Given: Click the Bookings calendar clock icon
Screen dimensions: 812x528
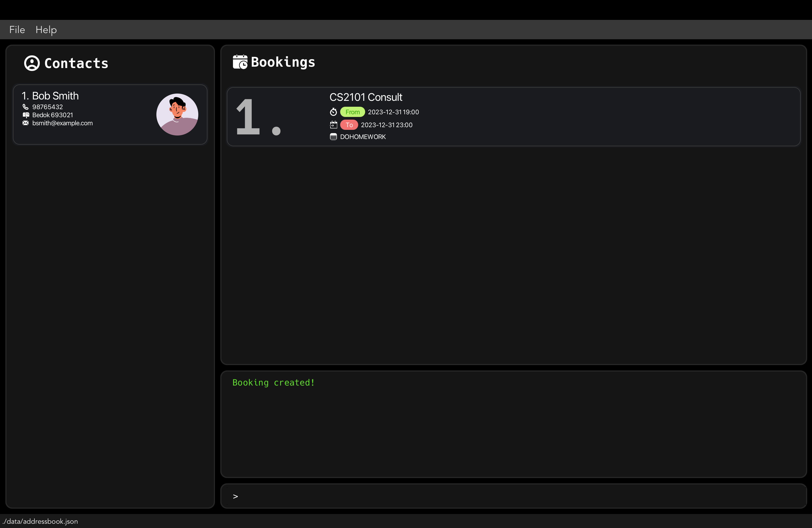Looking at the screenshot, I should click(x=240, y=62).
